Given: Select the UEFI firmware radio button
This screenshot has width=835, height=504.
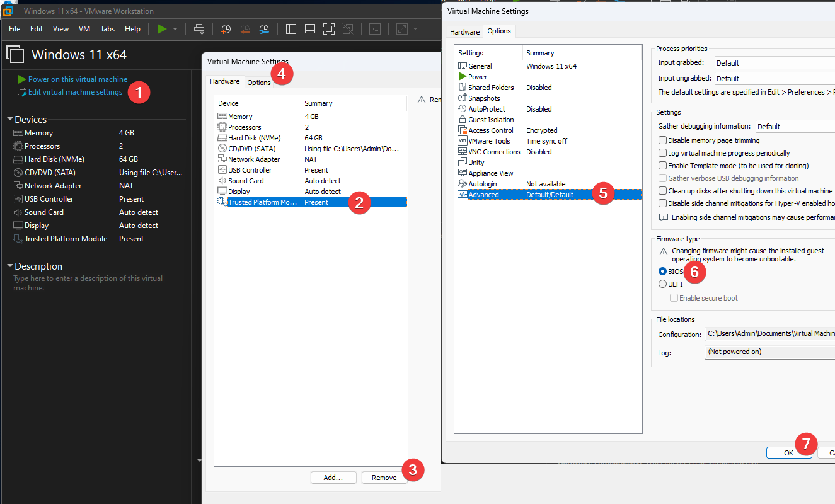Looking at the screenshot, I should pos(662,284).
